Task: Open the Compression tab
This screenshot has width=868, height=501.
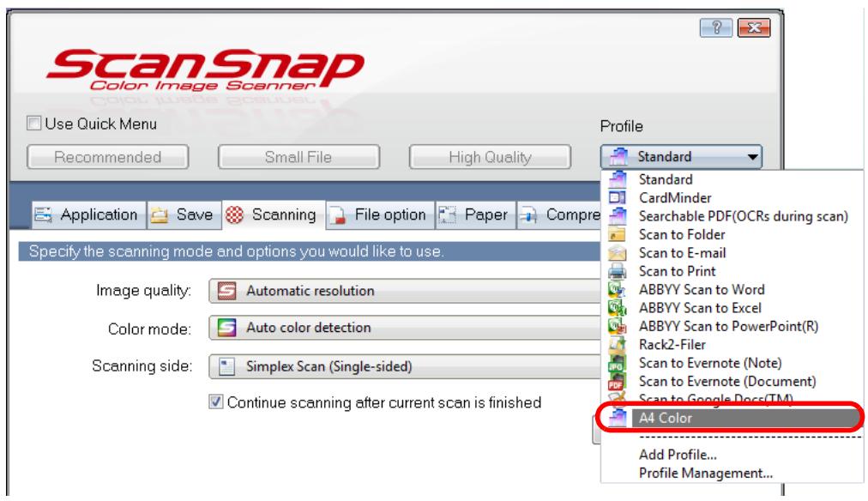Action: 559,214
